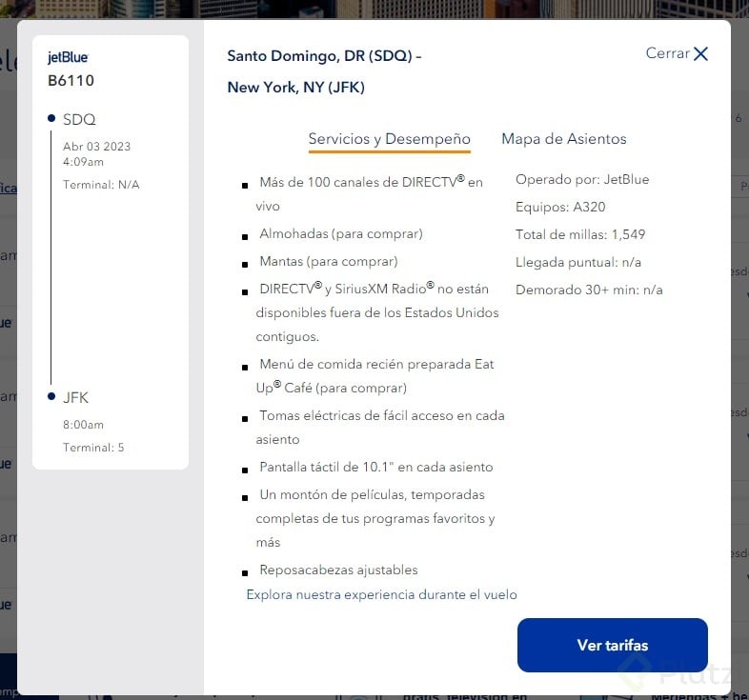This screenshot has height=700, width=749.
Task: Open Explora nuestra experiencia durante el vuelo link
Action: click(382, 594)
